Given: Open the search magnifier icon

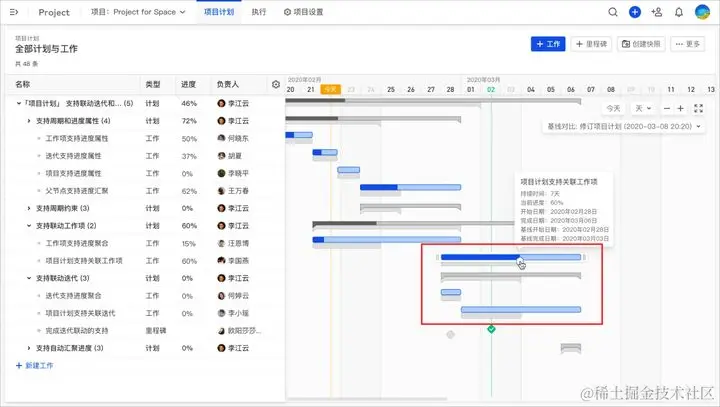Looking at the screenshot, I should coord(613,12).
